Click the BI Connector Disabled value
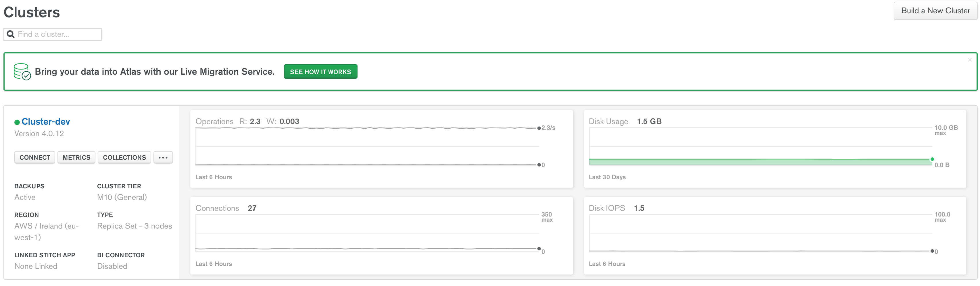This screenshot has height=286, width=980. (112, 266)
